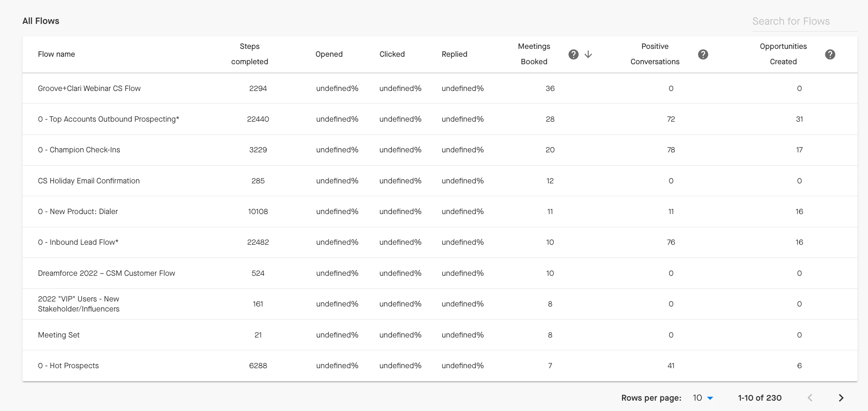Click the sort descending arrow icon
The height and width of the screenshot is (411, 868).
588,54
